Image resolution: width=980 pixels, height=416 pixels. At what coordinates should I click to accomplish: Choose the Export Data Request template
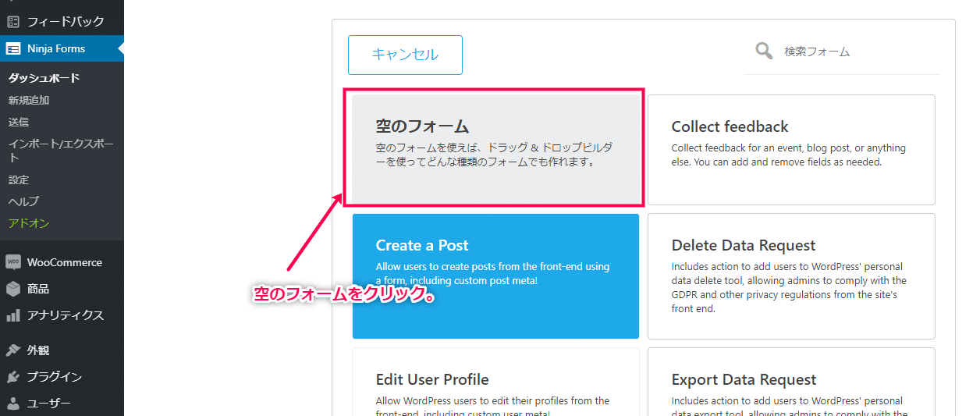pos(791,382)
